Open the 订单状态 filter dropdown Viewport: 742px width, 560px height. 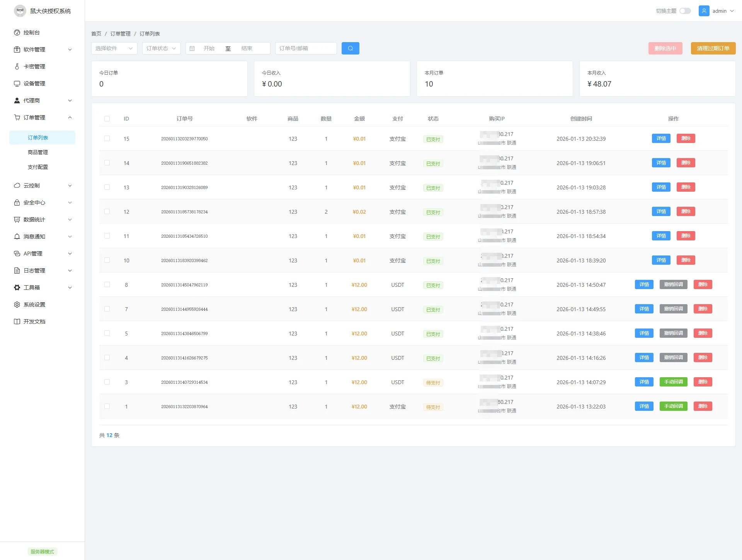tap(161, 48)
